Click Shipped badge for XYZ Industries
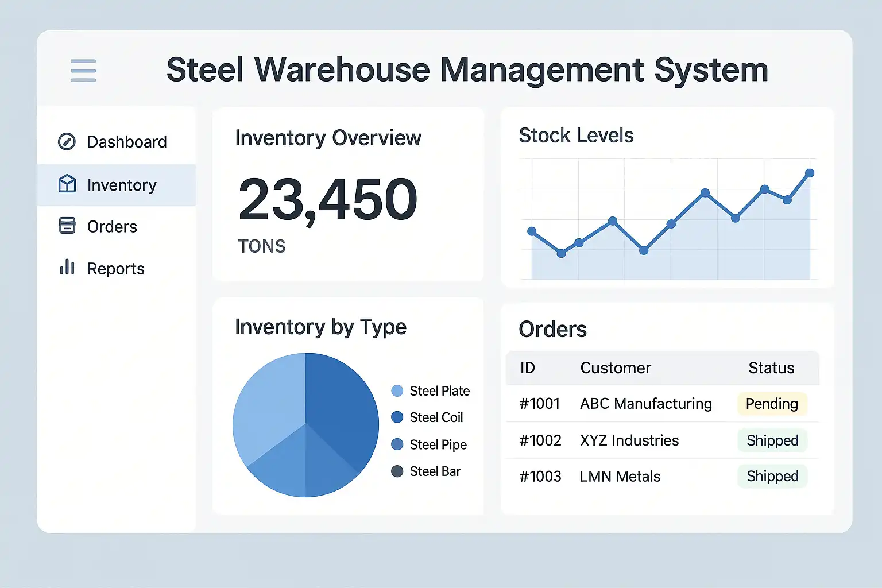This screenshot has width=882, height=588. pyautogui.click(x=772, y=440)
